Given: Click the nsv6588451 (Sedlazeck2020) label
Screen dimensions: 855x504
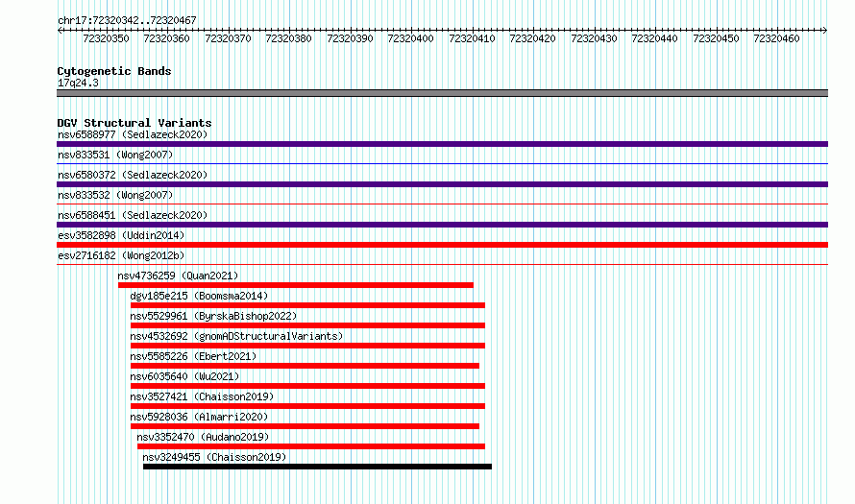Looking at the screenshot, I should (x=133, y=215).
